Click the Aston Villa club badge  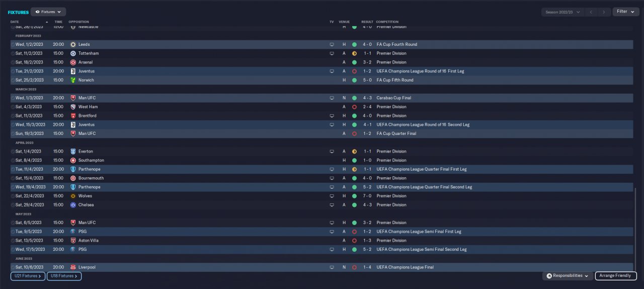[x=73, y=241]
